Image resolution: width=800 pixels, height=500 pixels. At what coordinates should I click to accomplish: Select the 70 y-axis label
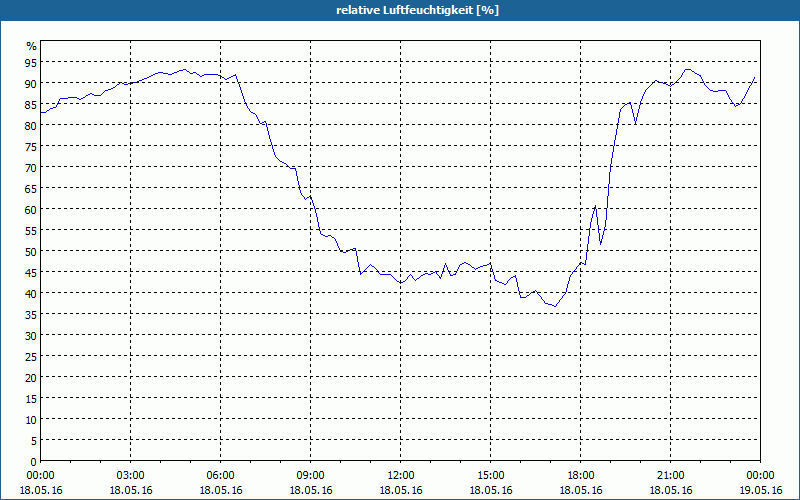31,167
